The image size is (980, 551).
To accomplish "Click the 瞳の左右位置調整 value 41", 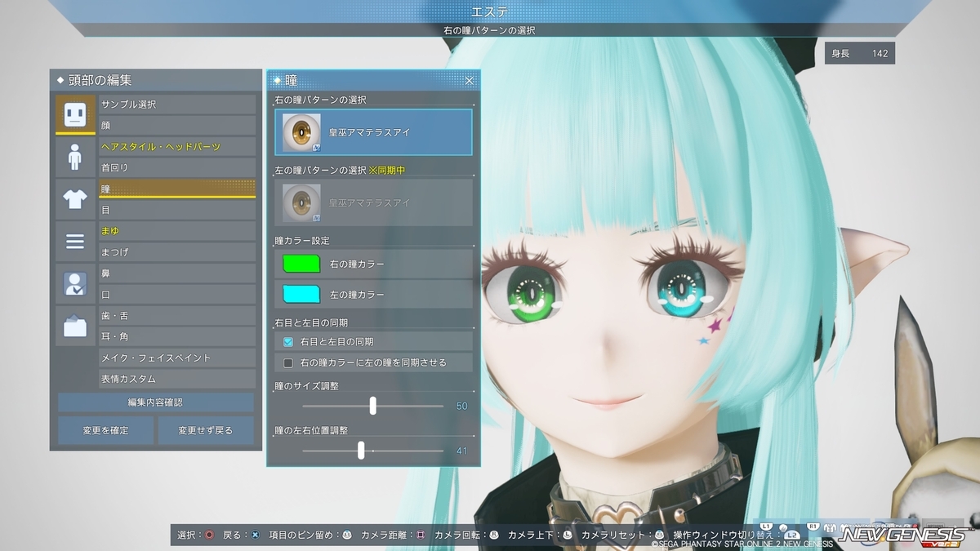I will (x=461, y=450).
